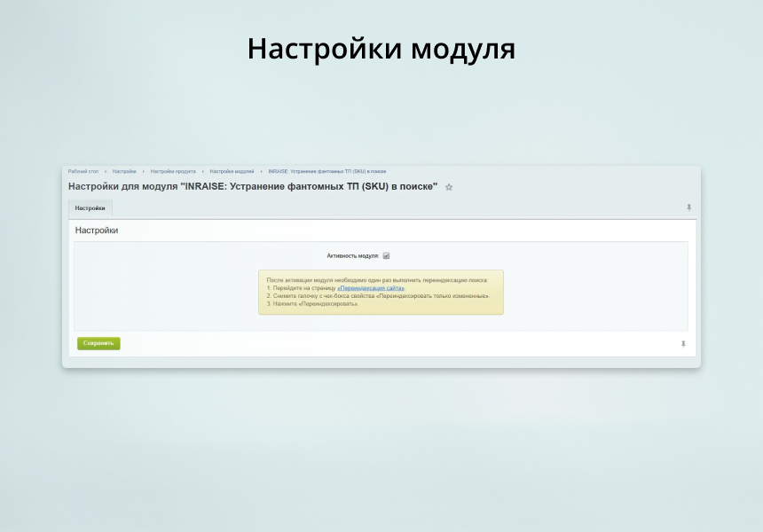The width and height of the screenshot is (763, 532).
Task: Expand the arrow after Настройки продукта
Action: [204, 171]
